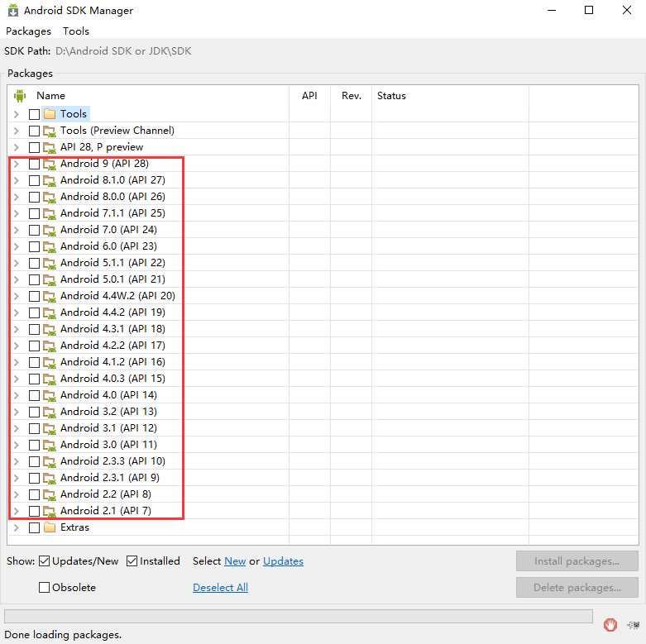Expand the Android 2.1 (API 7) row
This screenshot has height=644, width=646.
pyautogui.click(x=17, y=511)
